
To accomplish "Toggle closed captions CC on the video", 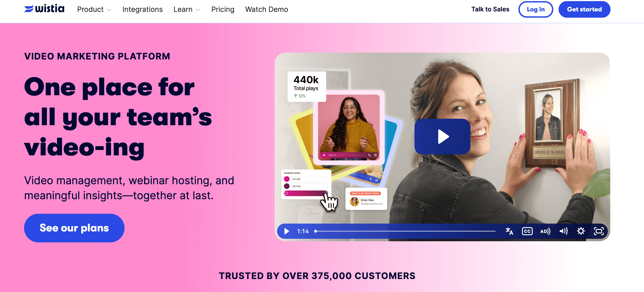I will [527, 231].
